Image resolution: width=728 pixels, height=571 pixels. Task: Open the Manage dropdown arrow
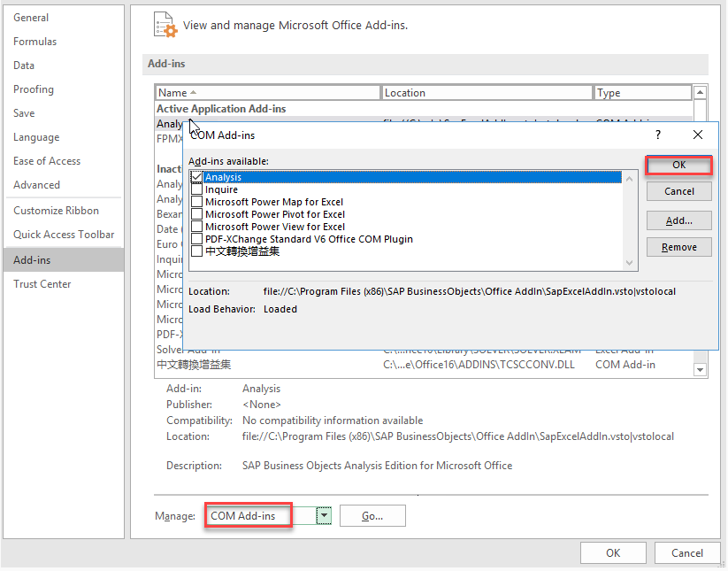(x=324, y=513)
